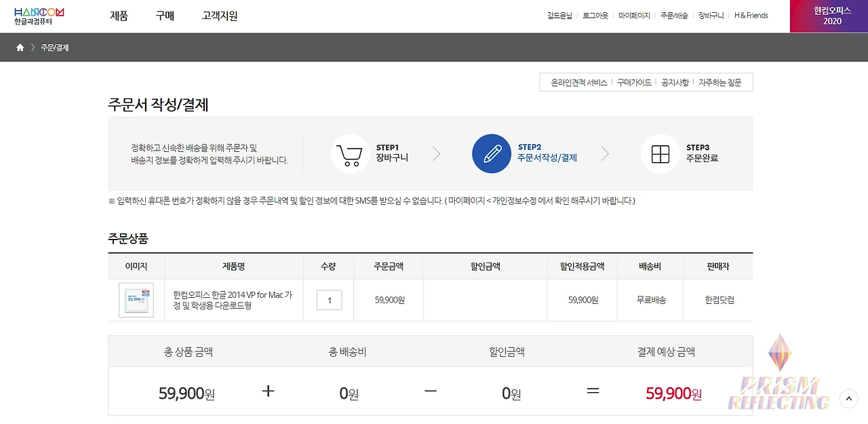The image size is (868, 424).
Task: Click the STEP3 grid icon
Action: [660, 154]
